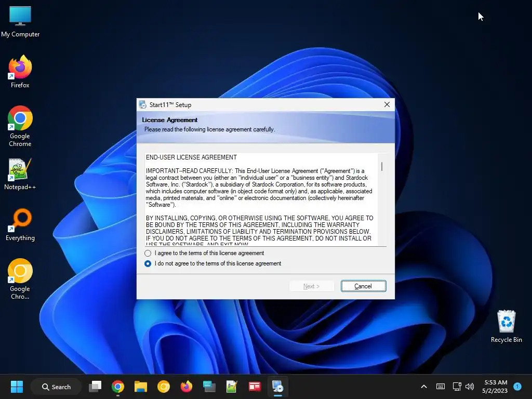
Task: Open the Recycle Bin
Action: [506, 326]
